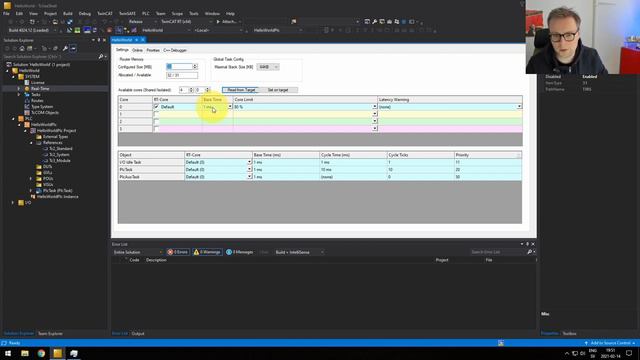The height and width of the screenshot is (360, 640).
Task: Click the Error List search magnifier icon
Action: click(529, 252)
